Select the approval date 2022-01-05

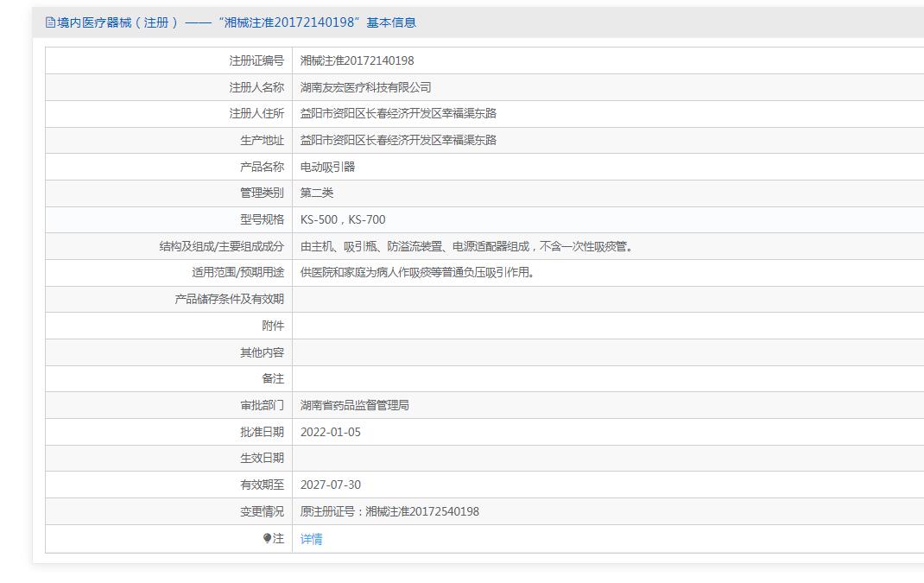point(331,432)
